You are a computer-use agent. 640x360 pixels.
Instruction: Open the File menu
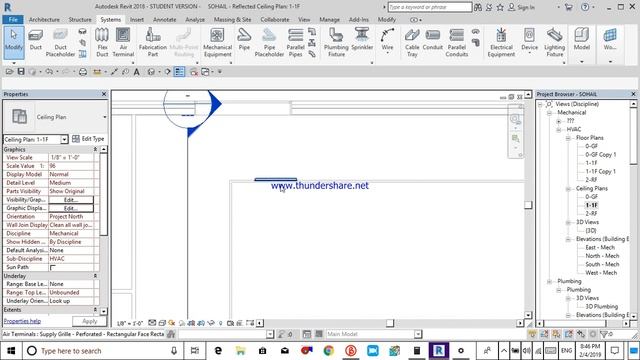(13, 20)
